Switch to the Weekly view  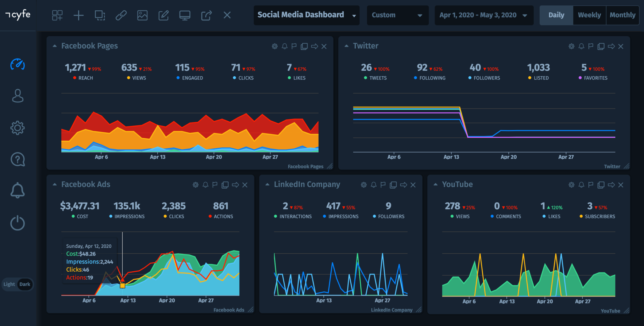589,15
